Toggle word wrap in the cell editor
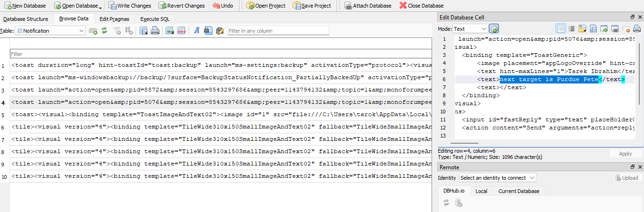 572,29
